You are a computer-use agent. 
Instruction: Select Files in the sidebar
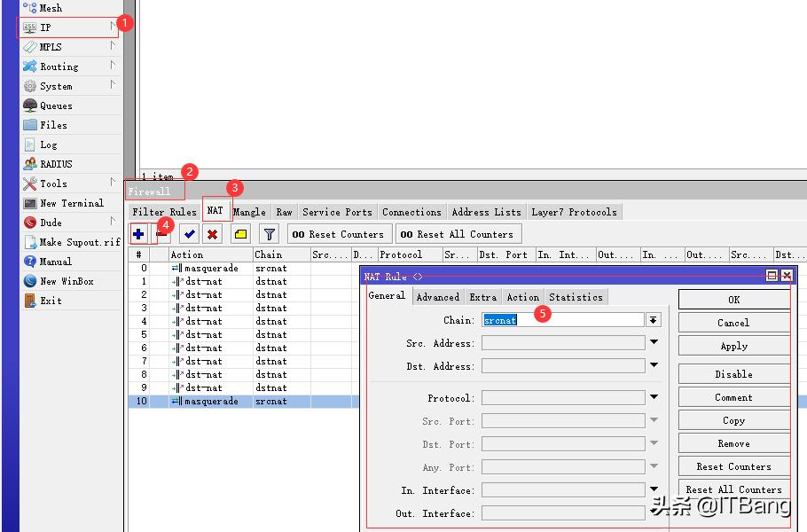click(x=53, y=125)
